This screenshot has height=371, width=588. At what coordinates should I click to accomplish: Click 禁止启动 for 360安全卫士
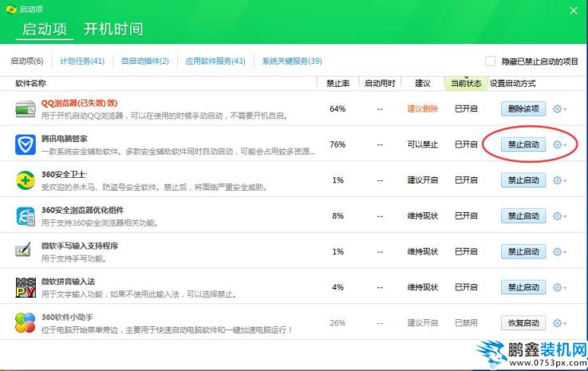tap(523, 180)
